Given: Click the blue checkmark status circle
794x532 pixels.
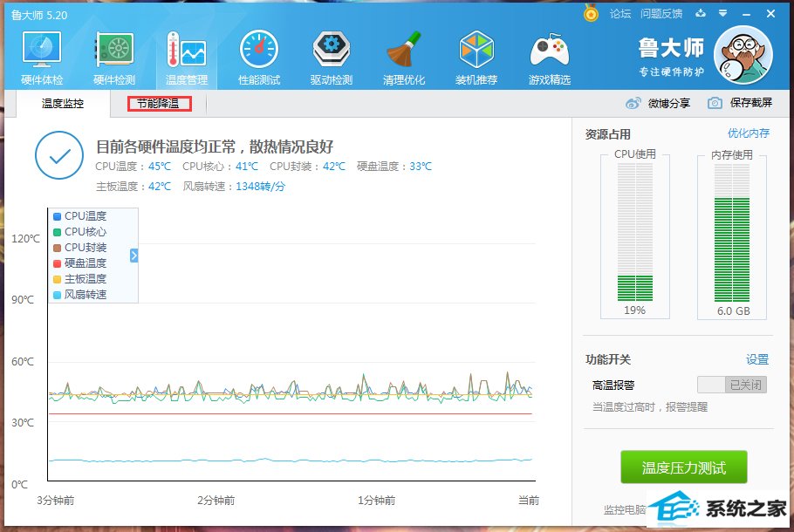Looking at the screenshot, I should point(59,155).
